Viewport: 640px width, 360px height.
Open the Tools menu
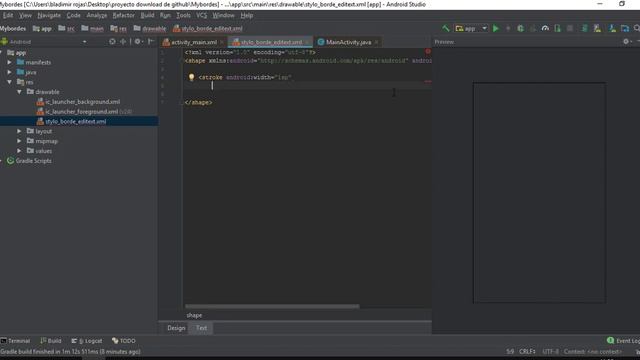pos(183,15)
